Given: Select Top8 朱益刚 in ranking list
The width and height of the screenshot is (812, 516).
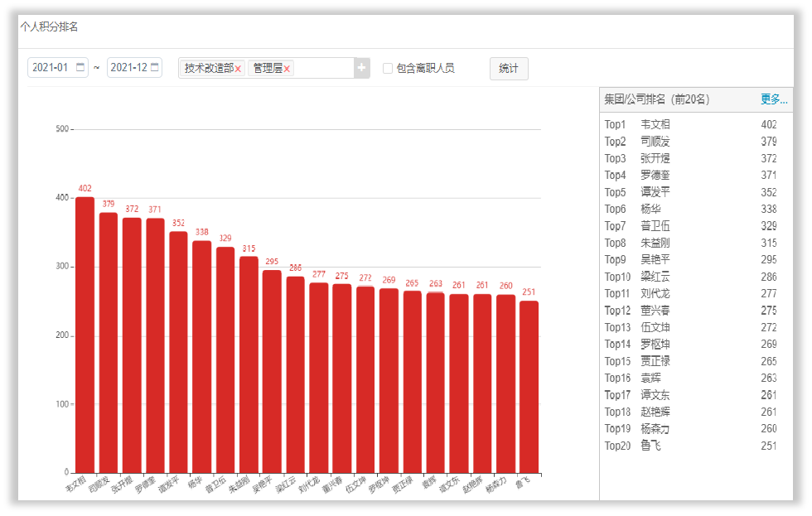Looking at the screenshot, I should 691,243.
